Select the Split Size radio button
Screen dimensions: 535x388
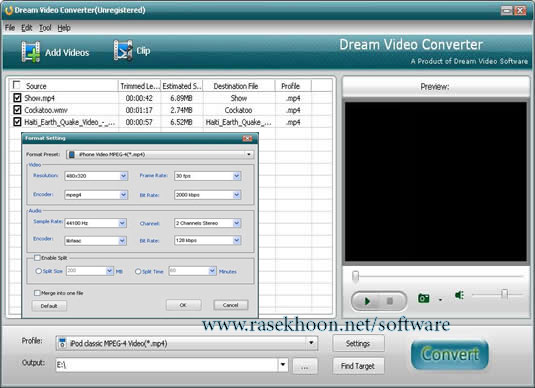click(x=38, y=271)
